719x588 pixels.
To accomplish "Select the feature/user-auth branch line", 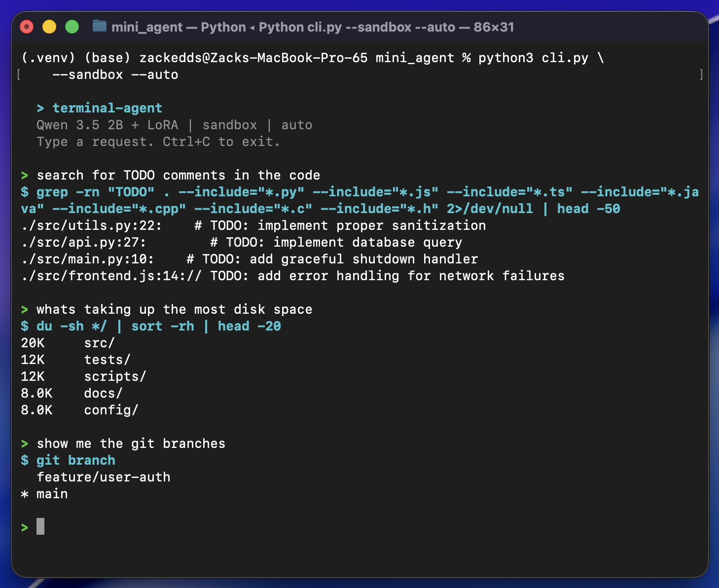I will pos(104,477).
